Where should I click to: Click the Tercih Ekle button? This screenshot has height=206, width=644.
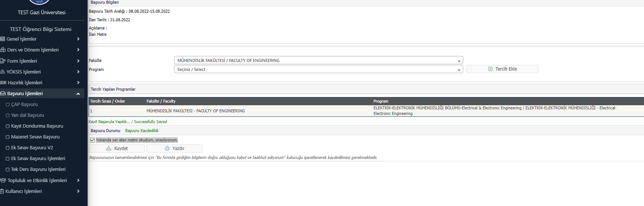(x=502, y=69)
